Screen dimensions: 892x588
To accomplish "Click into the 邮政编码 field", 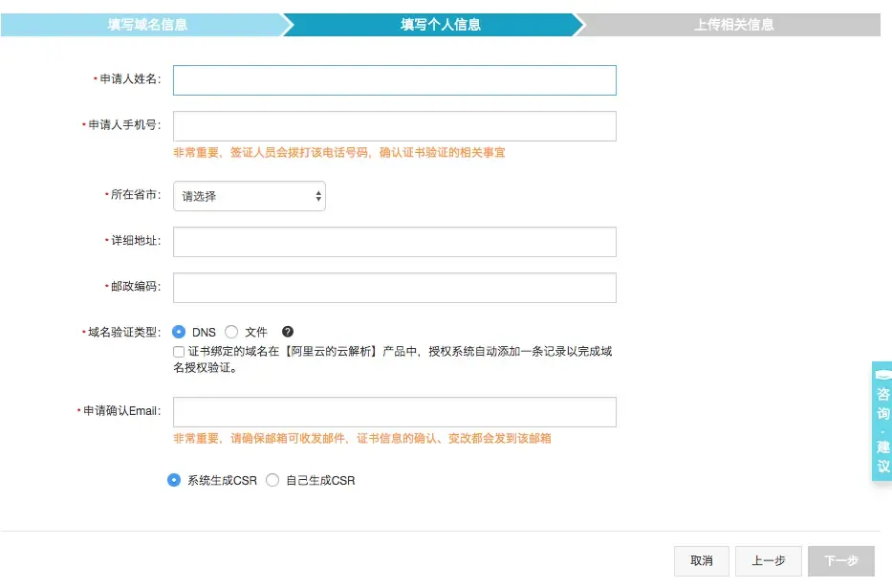I will click(394, 288).
